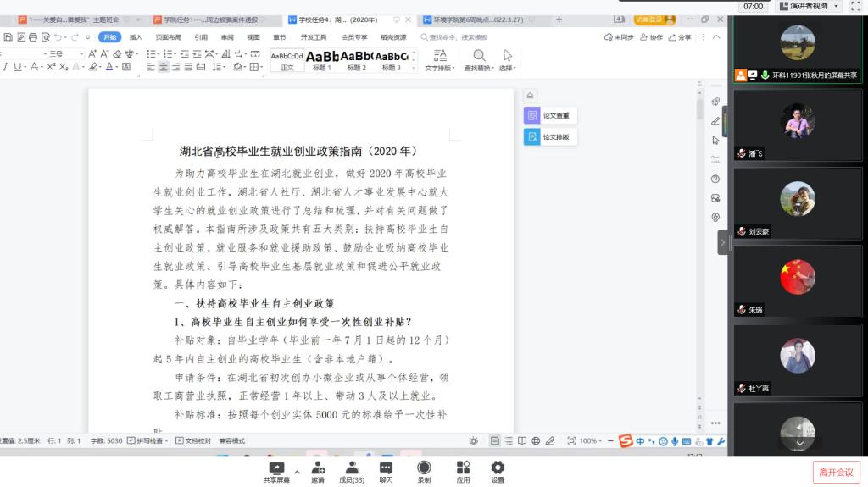Screen dimensions: 868x487
Task: Toggle the 拼写检查 spell check option
Action: [147, 440]
